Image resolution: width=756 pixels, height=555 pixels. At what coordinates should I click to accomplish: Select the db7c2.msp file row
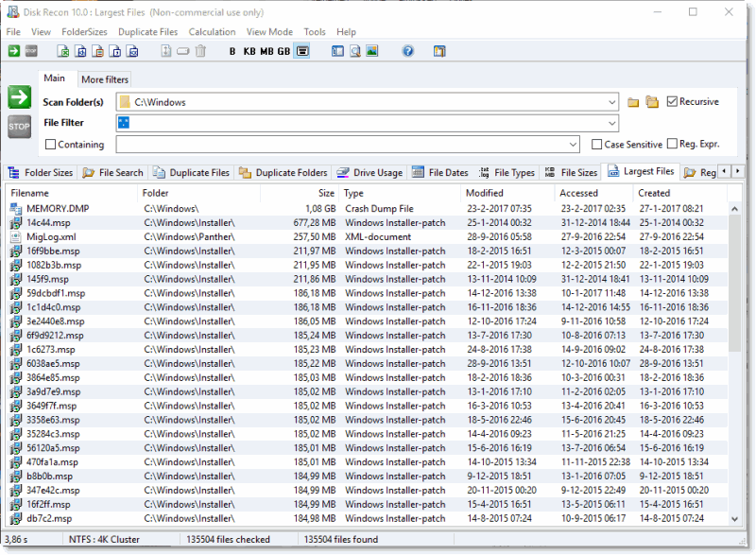click(x=367, y=518)
